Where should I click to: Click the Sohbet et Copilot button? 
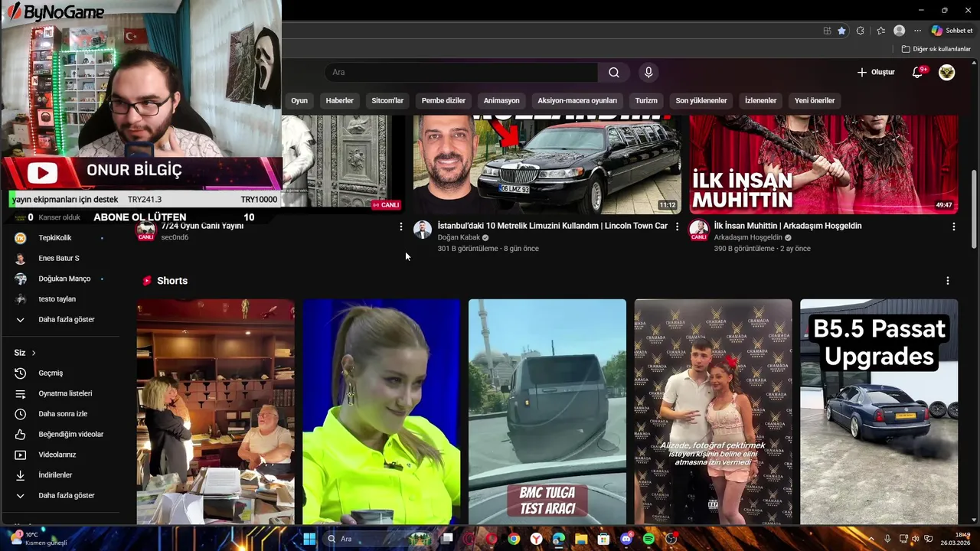(952, 31)
